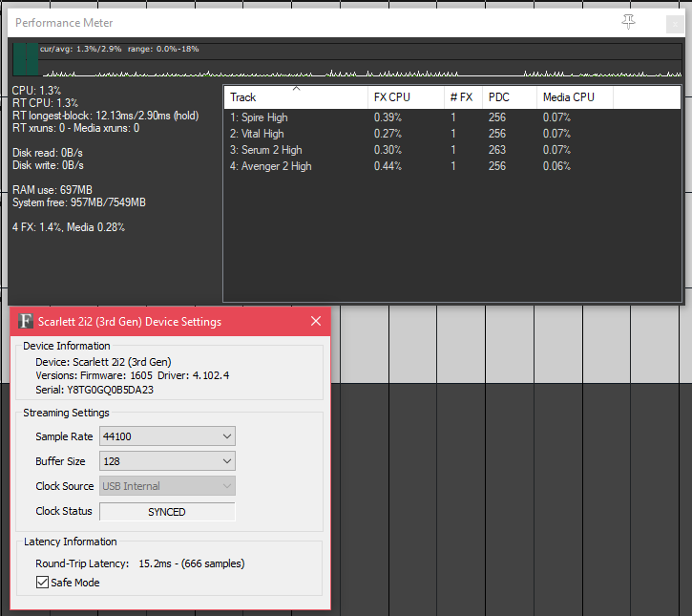Open the Buffer Size dropdown

pyautogui.click(x=167, y=461)
